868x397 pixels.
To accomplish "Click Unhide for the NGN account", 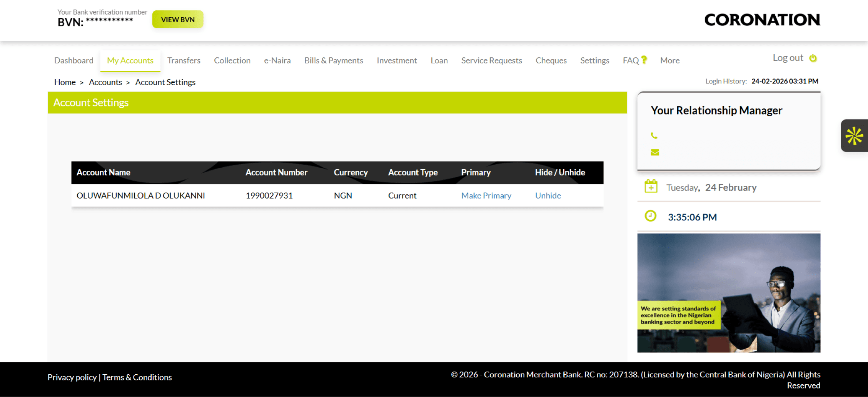I will (548, 195).
